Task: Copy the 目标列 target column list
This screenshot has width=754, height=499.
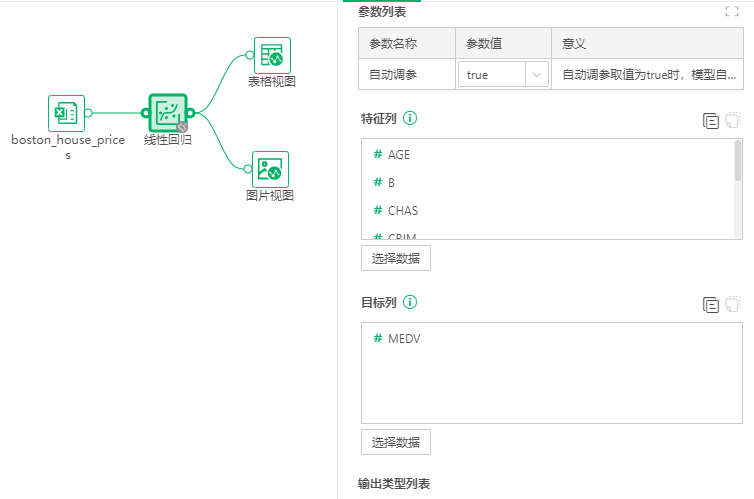Action: 711,305
